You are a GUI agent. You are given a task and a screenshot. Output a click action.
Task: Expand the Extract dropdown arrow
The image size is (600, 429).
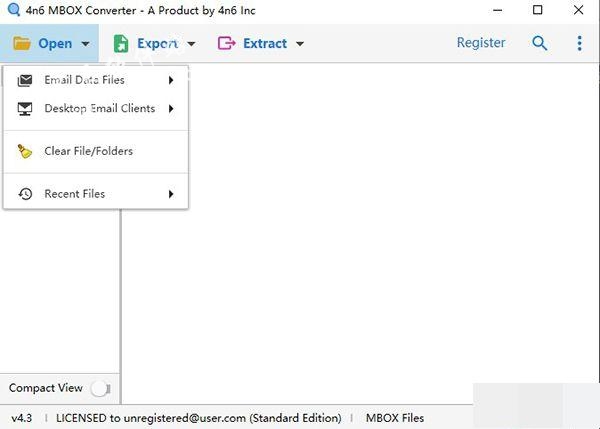tap(300, 44)
